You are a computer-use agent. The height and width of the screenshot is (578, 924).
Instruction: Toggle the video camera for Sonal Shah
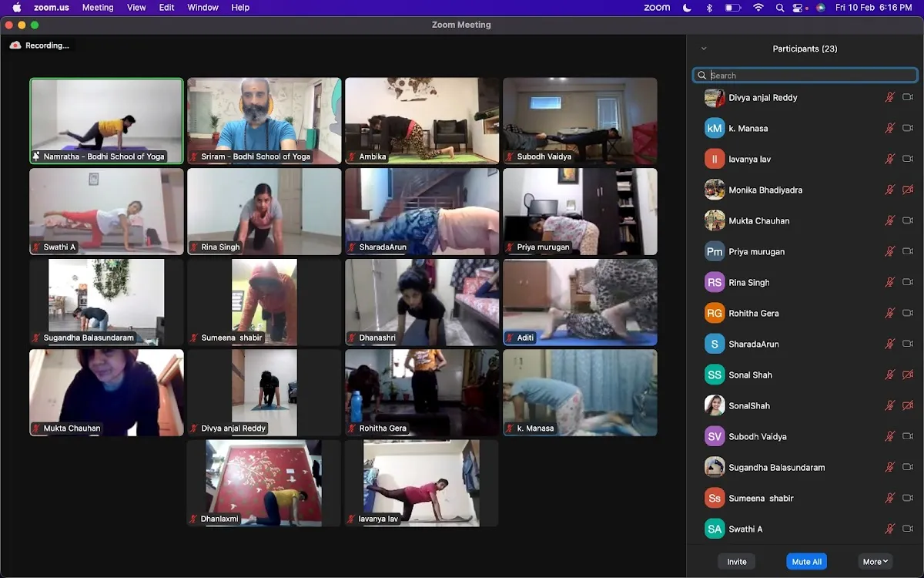[908, 375]
